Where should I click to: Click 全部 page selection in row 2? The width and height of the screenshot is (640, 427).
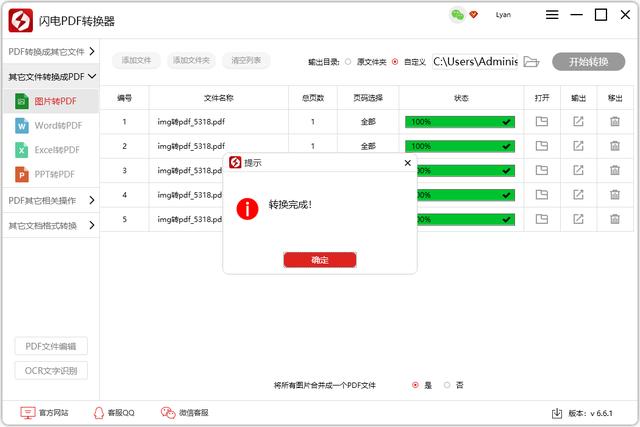pos(368,146)
